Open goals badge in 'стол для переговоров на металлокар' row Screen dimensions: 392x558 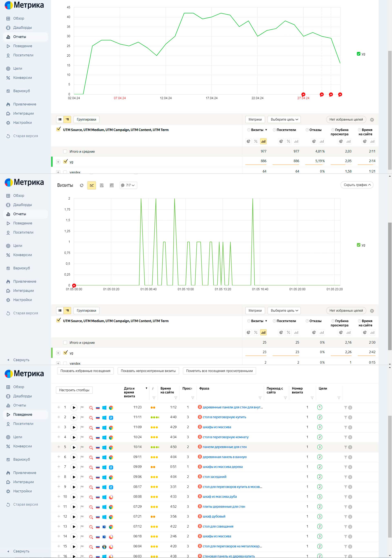320,546
